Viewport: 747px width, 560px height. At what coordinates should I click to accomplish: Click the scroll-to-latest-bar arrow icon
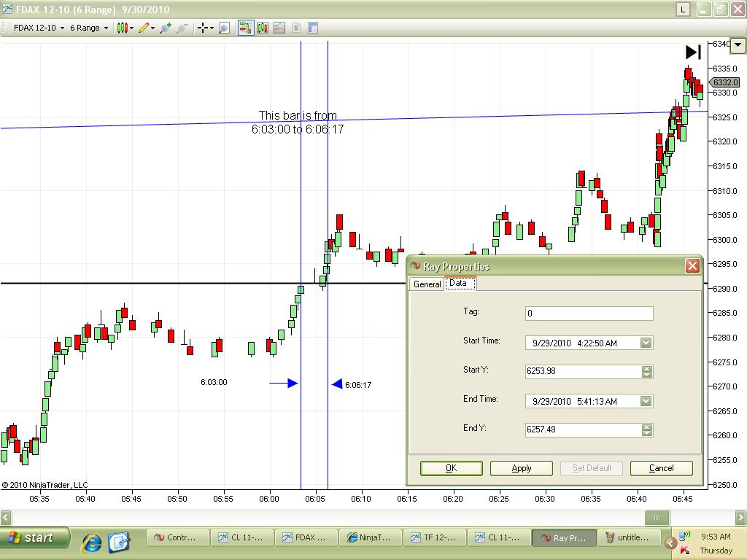click(x=693, y=52)
